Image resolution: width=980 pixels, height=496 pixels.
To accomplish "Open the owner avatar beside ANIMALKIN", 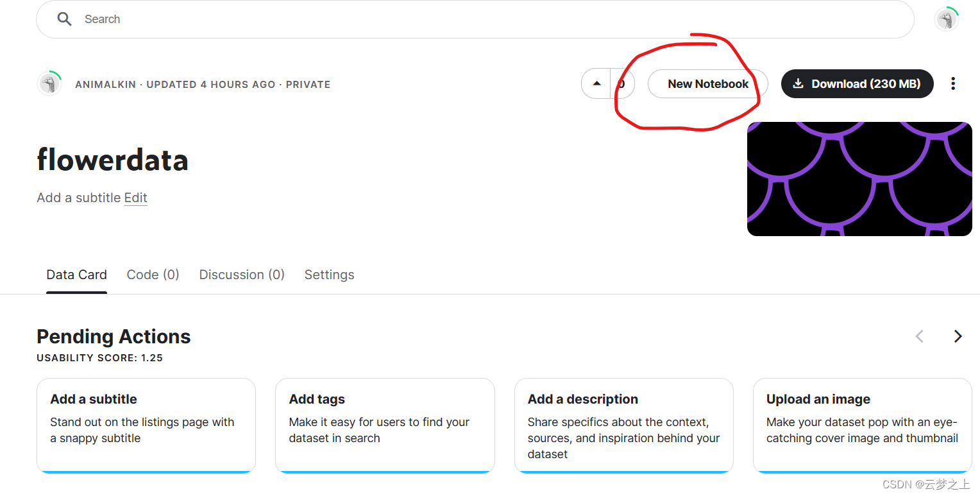I will 49,83.
